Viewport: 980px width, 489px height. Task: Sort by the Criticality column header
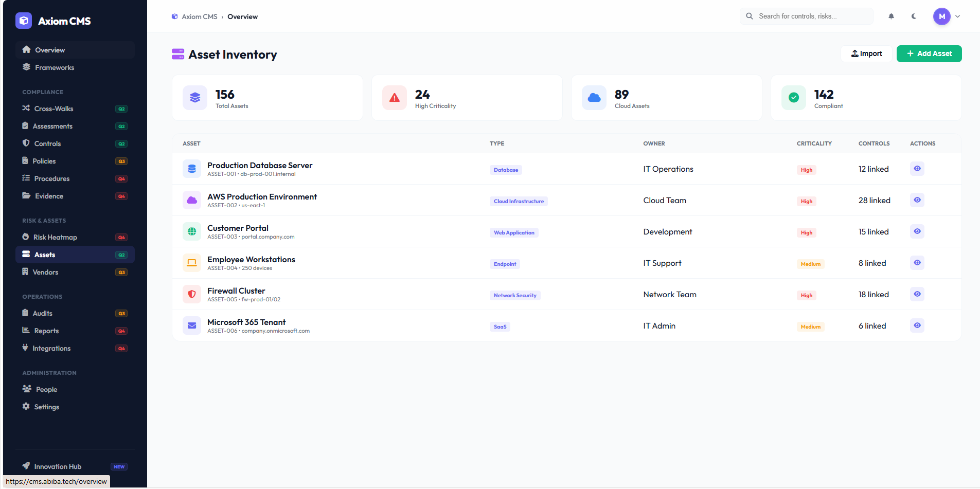[814, 143]
